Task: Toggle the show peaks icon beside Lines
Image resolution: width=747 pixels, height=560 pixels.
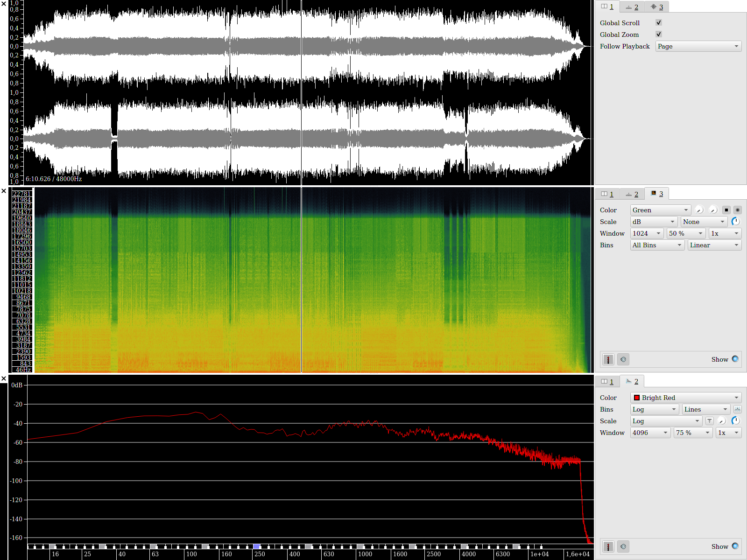Action: coord(738,409)
